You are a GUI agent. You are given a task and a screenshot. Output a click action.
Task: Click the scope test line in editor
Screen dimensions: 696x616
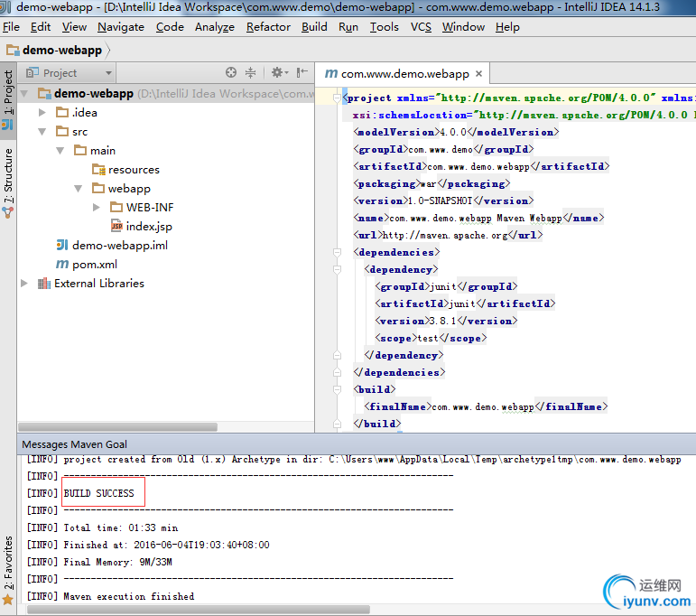pyautogui.click(x=431, y=338)
